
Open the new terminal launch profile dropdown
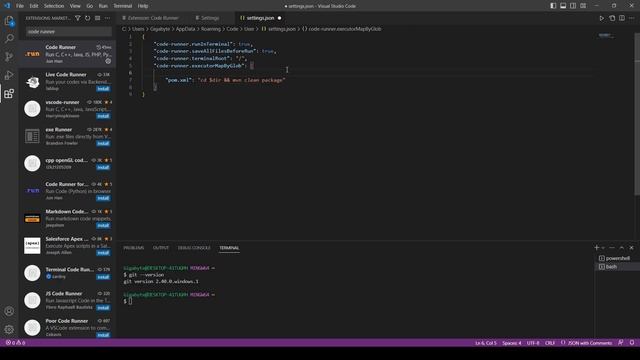(603, 247)
